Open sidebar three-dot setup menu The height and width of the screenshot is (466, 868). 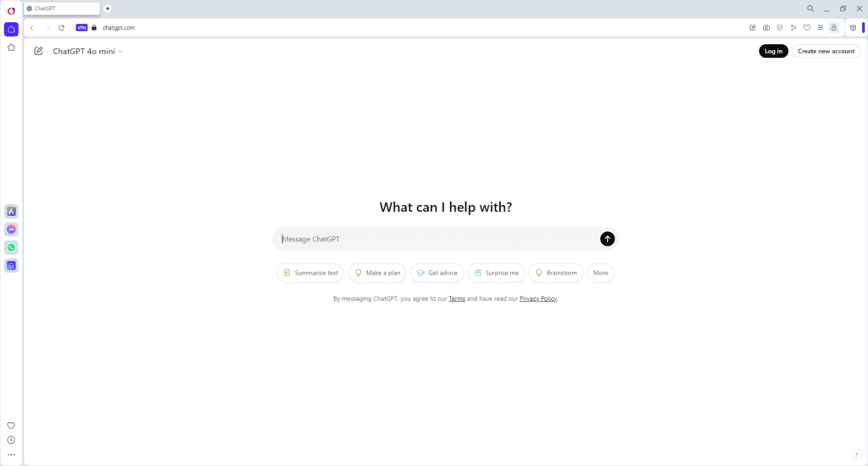[11, 455]
